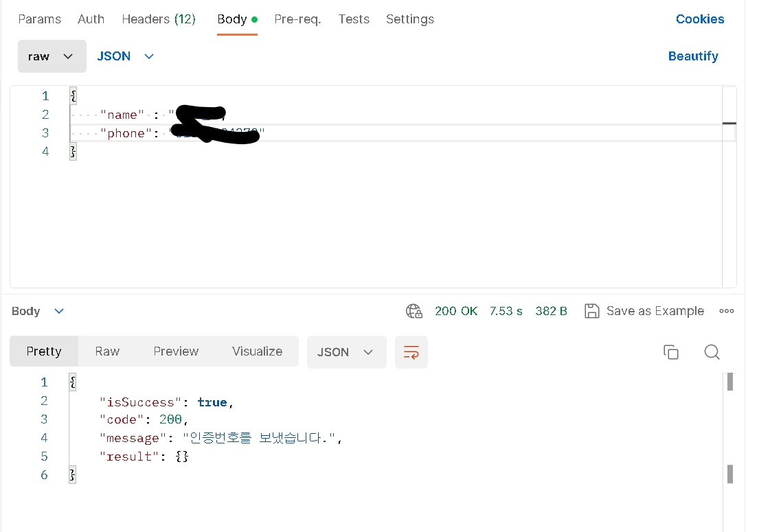
Task: Switch to the Auth tab
Action: click(91, 19)
